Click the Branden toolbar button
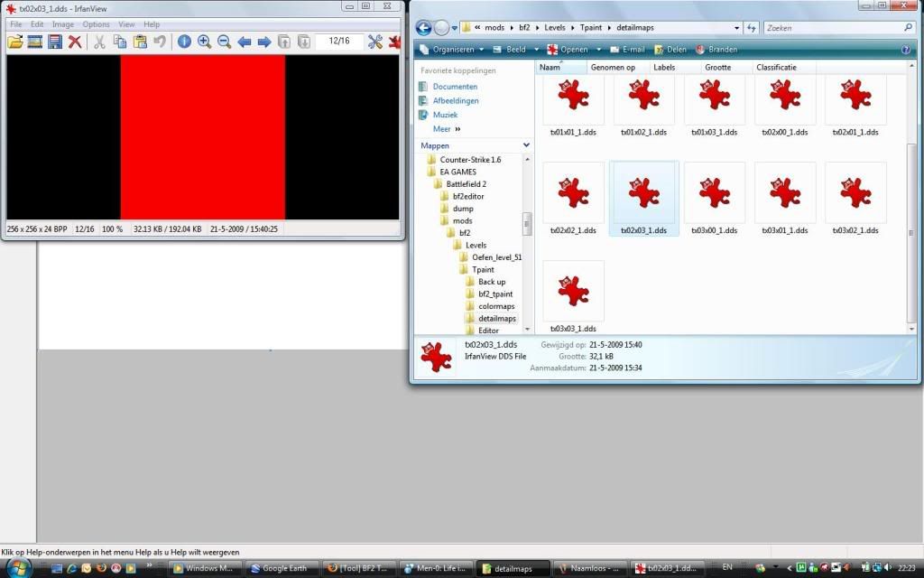 pos(715,50)
